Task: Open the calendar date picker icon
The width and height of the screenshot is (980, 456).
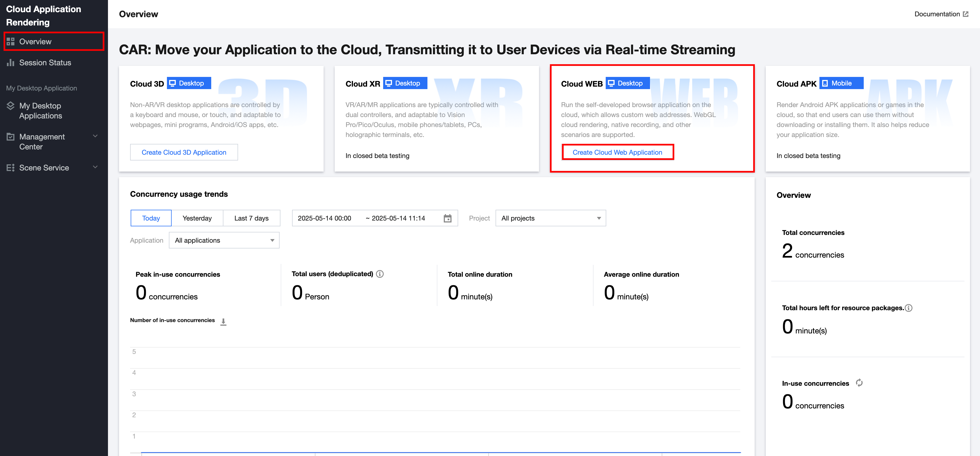Action: pos(447,218)
